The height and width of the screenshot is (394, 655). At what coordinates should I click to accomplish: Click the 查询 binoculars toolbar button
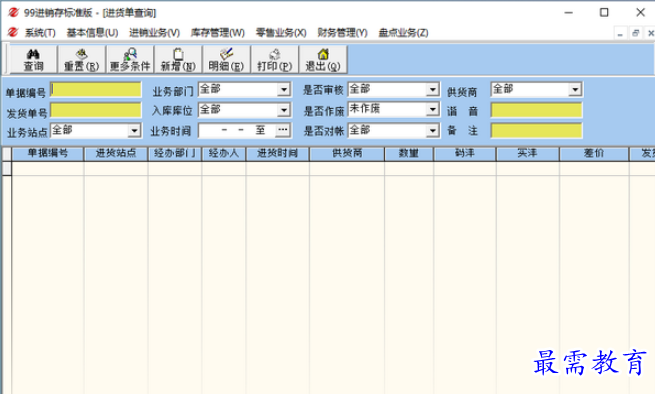(x=33, y=59)
